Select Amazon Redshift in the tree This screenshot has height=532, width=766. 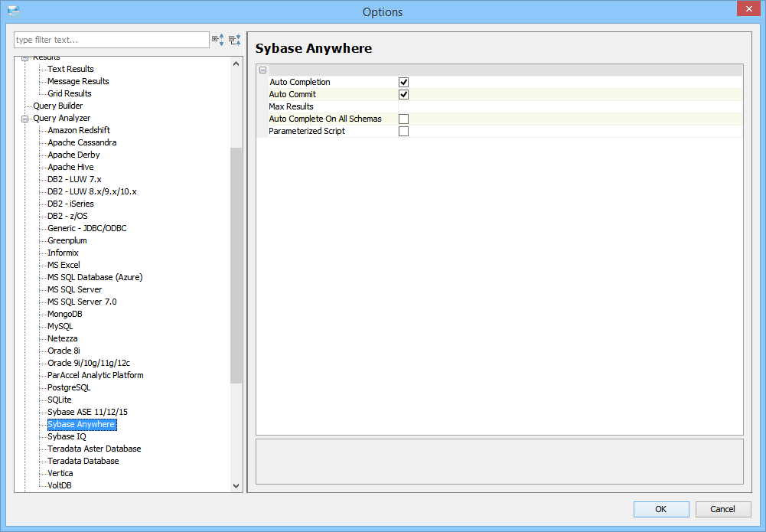(79, 130)
